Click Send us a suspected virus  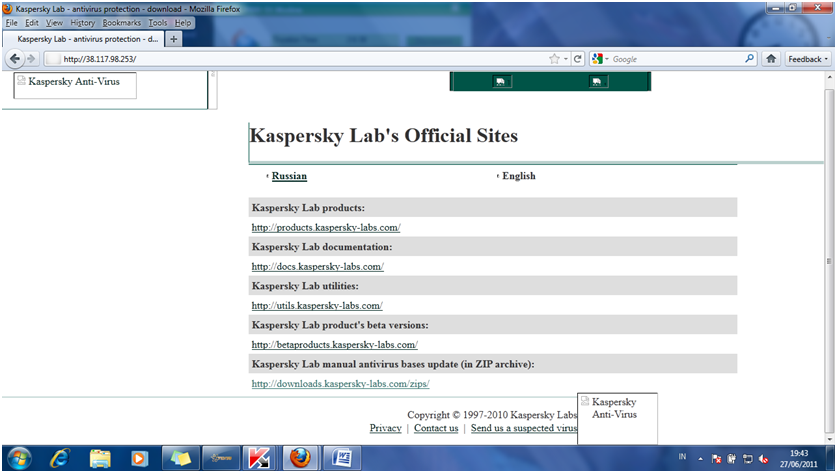(x=524, y=428)
